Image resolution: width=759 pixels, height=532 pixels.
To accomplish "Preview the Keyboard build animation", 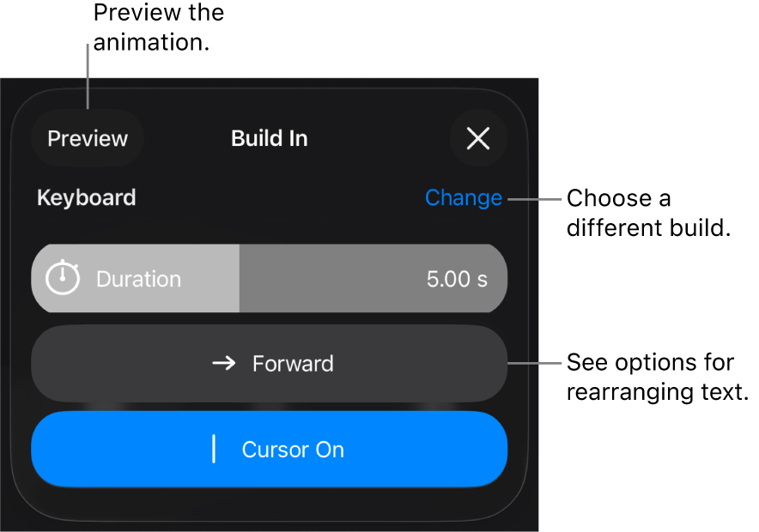I will pyautogui.click(x=87, y=137).
